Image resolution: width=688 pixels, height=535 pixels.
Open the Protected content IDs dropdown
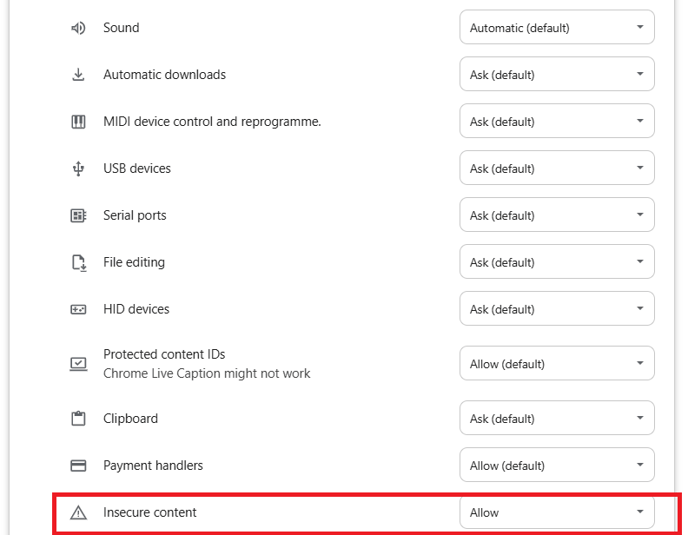click(x=557, y=363)
